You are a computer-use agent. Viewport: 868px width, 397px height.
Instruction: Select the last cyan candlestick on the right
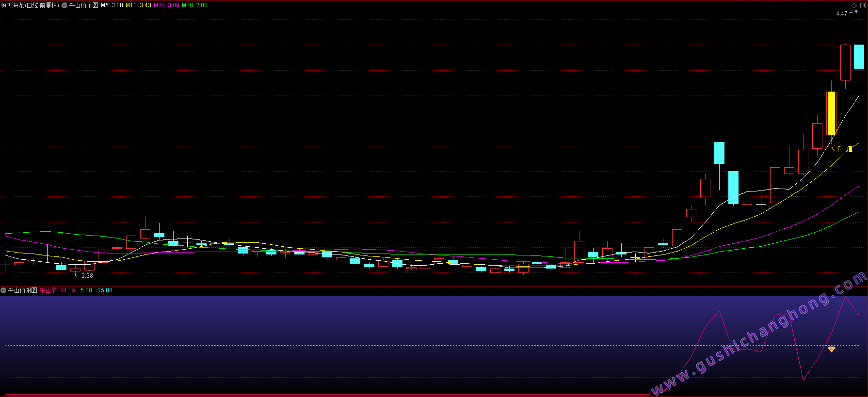click(x=859, y=56)
